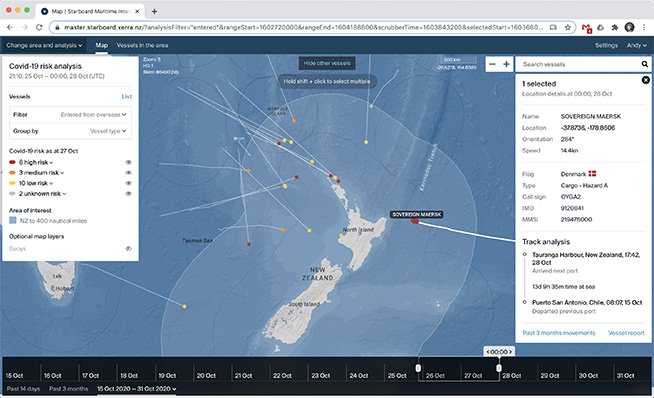Click the IMO number 9120841

click(572, 208)
